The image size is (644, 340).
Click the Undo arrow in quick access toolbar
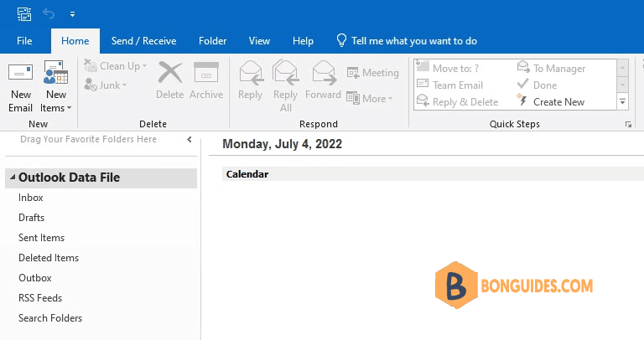pyautogui.click(x=49, y=14)
